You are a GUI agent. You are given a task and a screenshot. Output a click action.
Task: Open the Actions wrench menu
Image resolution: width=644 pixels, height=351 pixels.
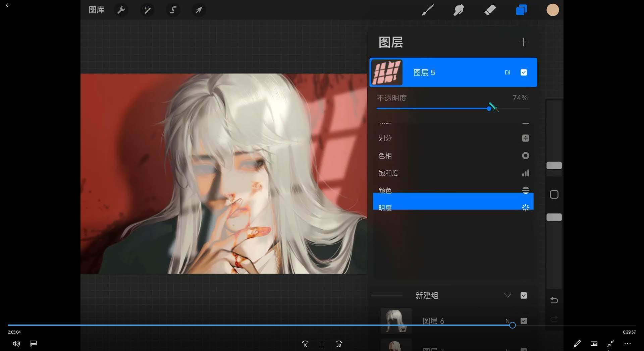pos(121,10)
